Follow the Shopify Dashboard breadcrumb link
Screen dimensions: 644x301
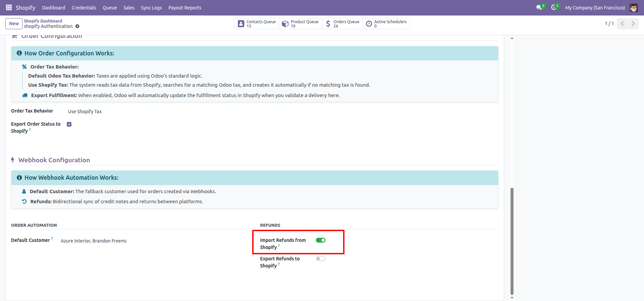tap(43, 21)
